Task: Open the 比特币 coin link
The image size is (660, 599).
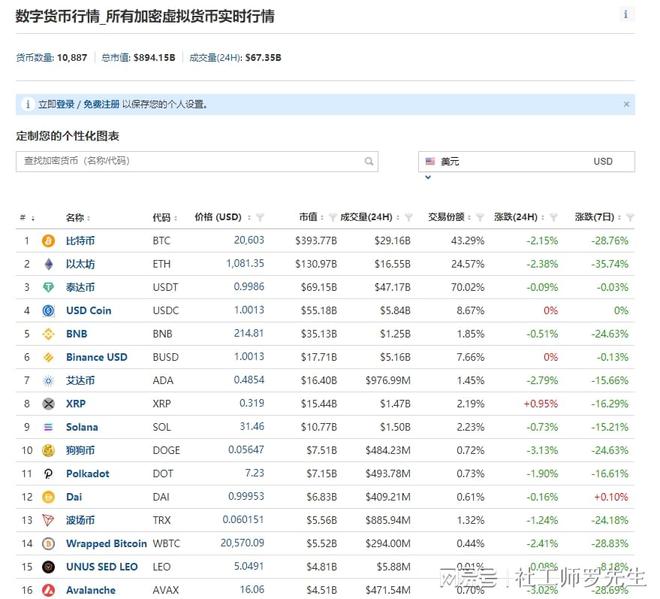Action: [80, 241]
